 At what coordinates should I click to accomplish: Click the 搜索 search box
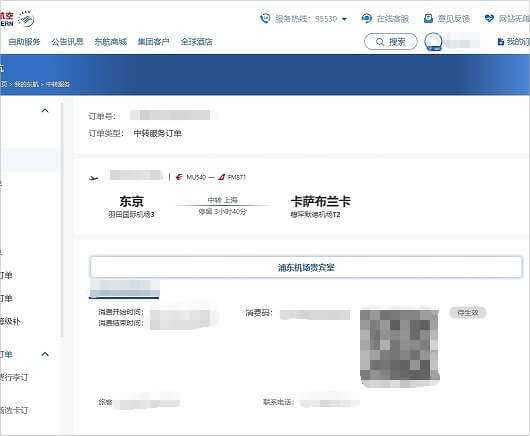pos(391,42)
